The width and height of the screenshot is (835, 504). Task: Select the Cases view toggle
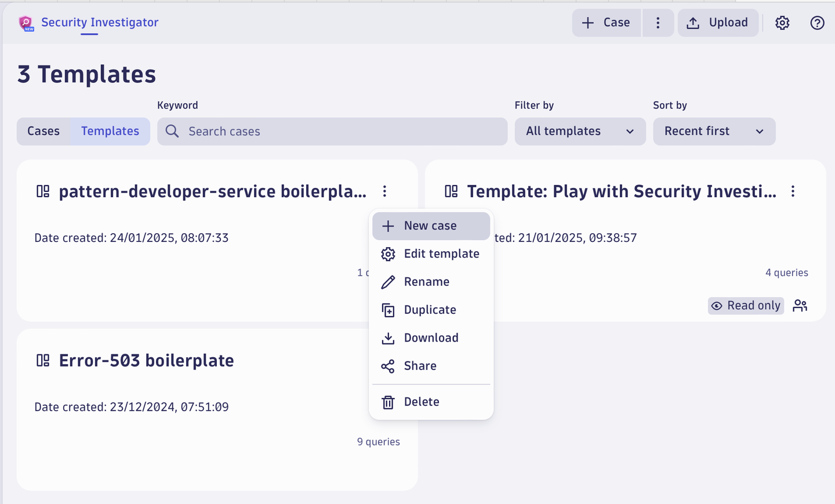[x=43, y=131]
